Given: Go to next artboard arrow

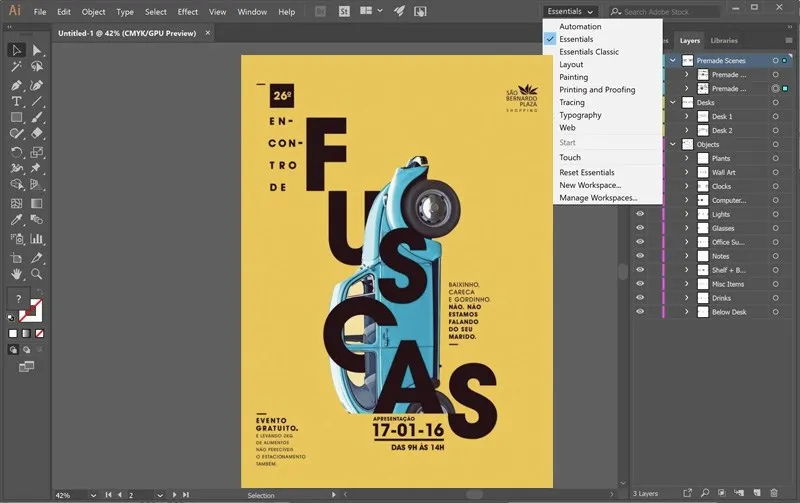Looking at the screenshot, I should click(x=174, y=495).
